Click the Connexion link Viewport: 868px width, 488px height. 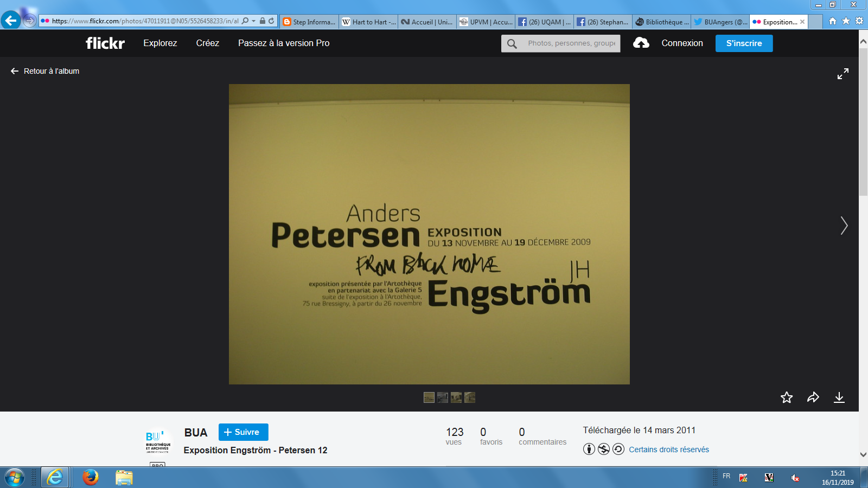[x=682, y=43]
